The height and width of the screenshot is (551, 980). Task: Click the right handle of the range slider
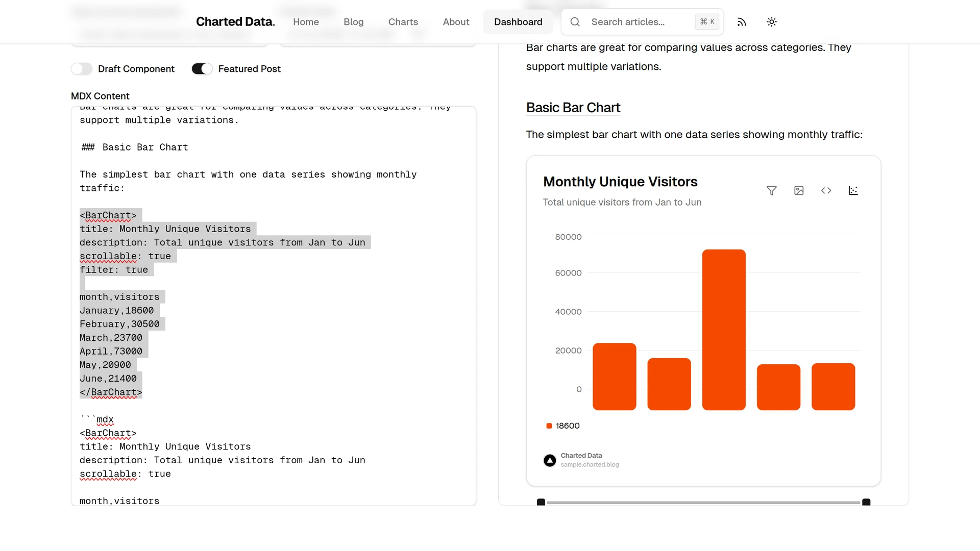tap(866, 503)
